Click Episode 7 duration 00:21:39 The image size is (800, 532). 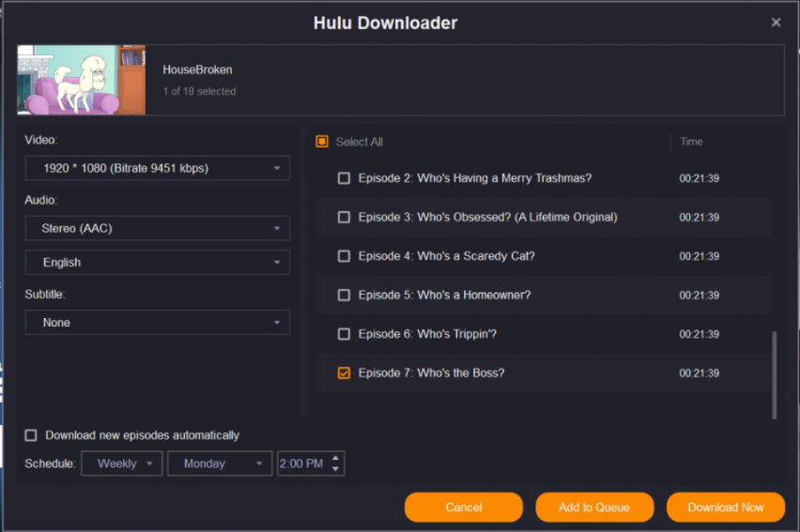point(699,372)
